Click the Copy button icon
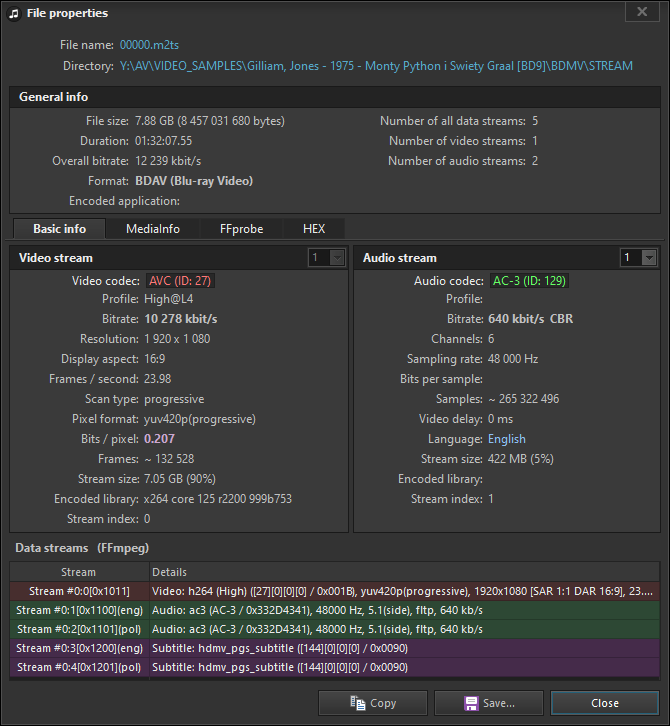 point(357,703)
